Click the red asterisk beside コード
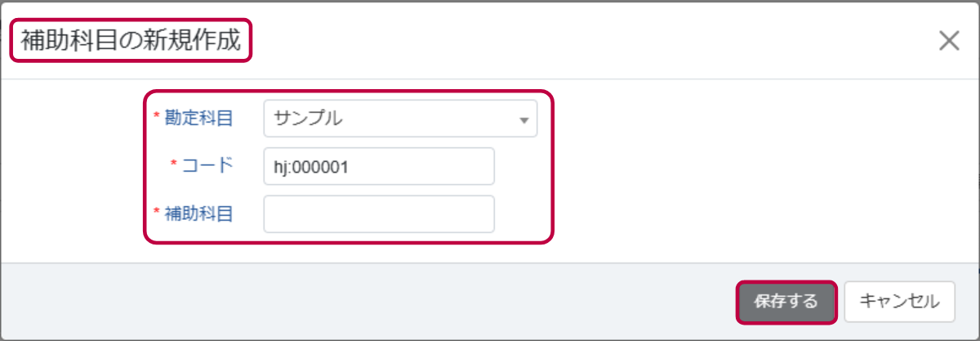This screenshot has height=341, width=980. [x=173, y=164]
